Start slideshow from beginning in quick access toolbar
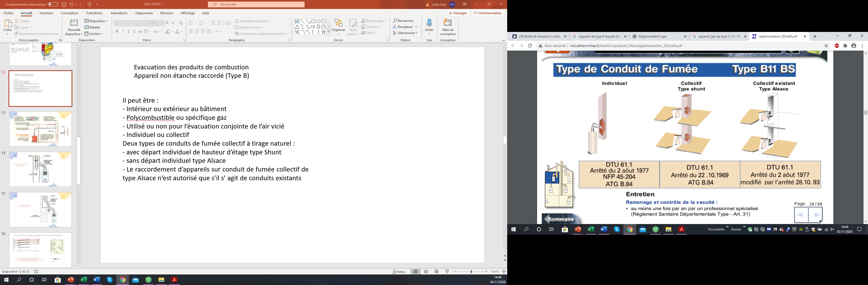Viewport: 868px width, 285px height. click(90, 5)
